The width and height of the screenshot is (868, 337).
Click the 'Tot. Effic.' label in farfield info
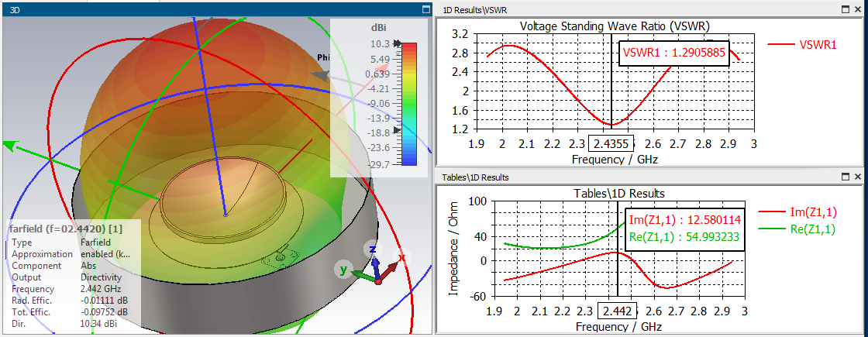point(30,312)
